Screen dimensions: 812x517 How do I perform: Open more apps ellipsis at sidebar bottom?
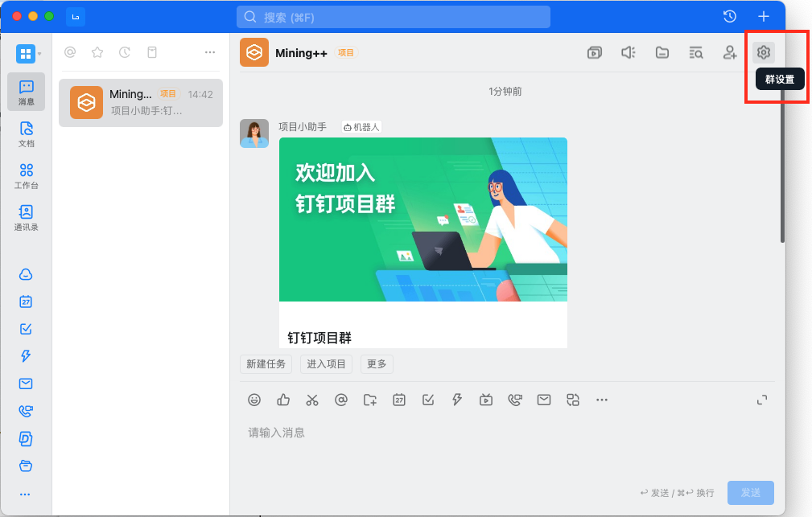pyautogui.click(x=25, y=494)
